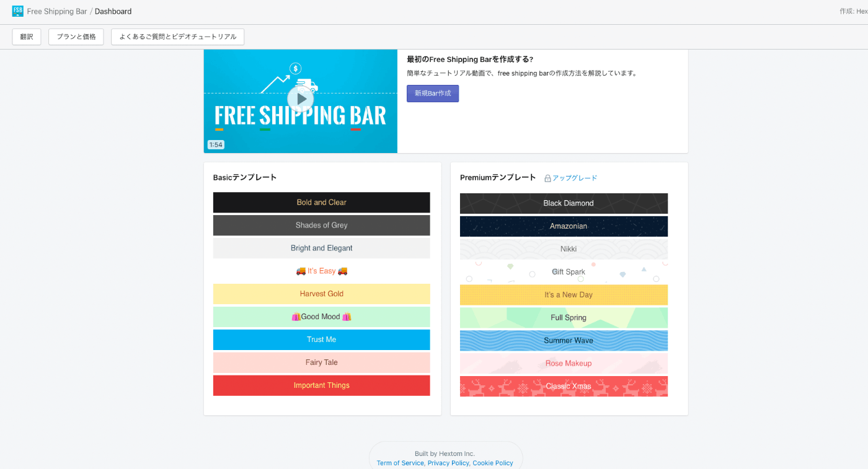868x469 pixels.
Task: Pick the Amazonian premium template
Action: 564,226
